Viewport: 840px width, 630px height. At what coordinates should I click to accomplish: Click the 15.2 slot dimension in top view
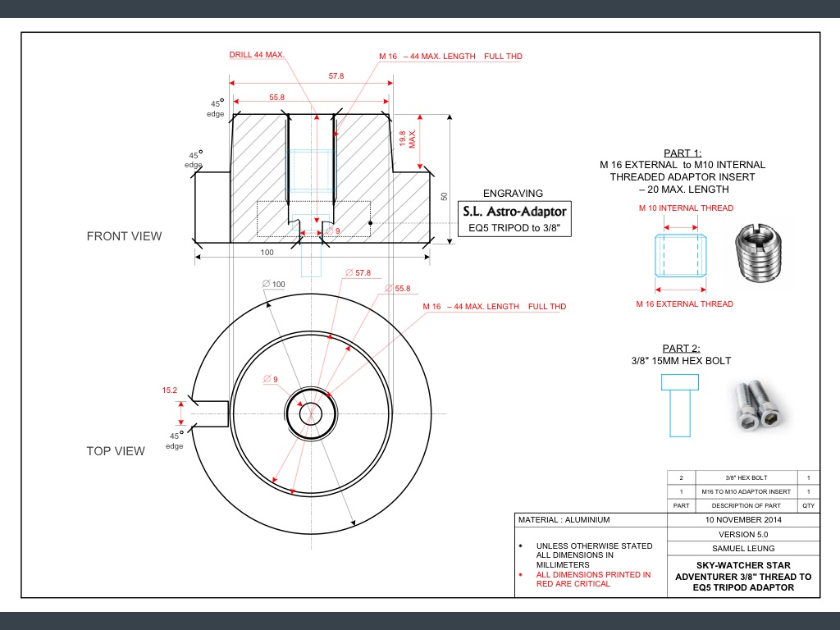click(170, 390)
